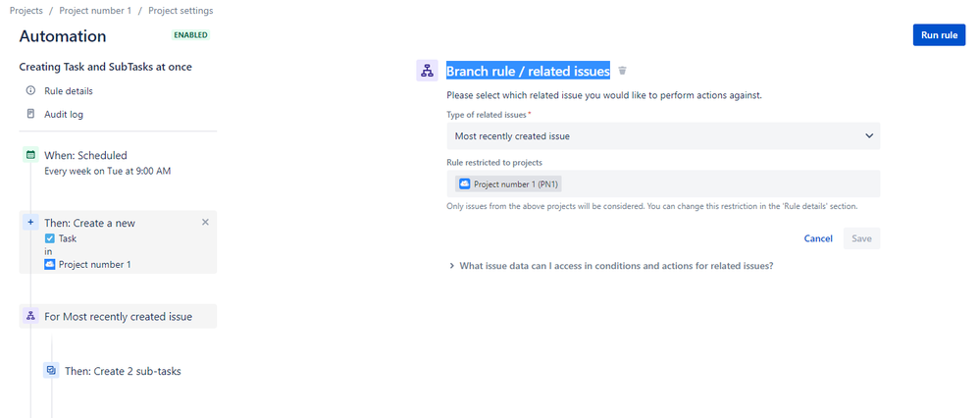
Task: Open the Type of related issues dropdown
Action: (x=663, y=135)
